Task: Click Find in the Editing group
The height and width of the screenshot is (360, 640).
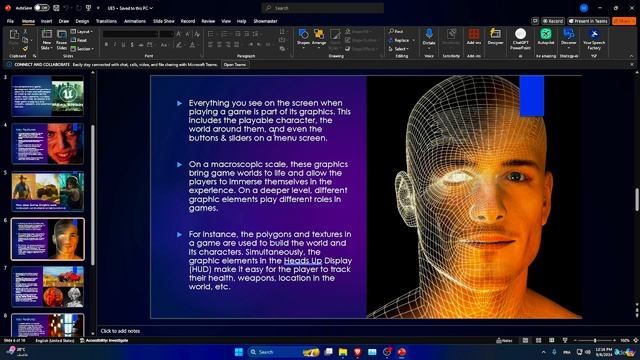Action: click(x=396, y=31)
